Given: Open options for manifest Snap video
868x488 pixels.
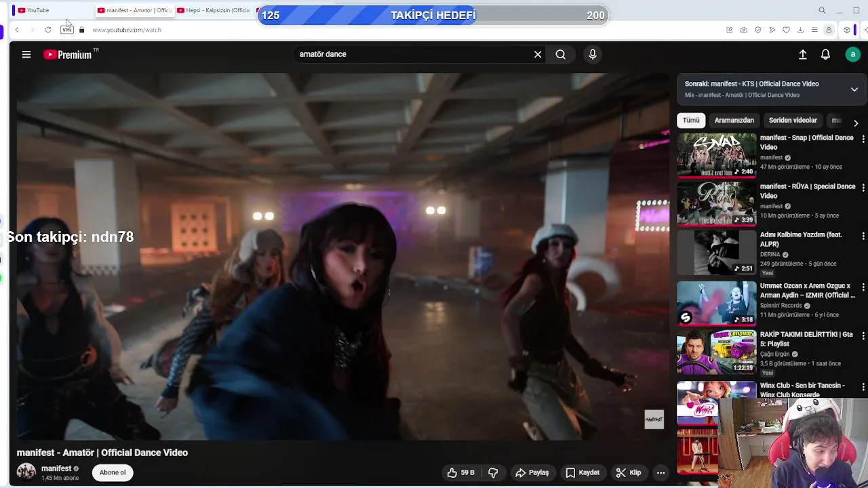Looking at the screenshot, I should click(863, 138).
